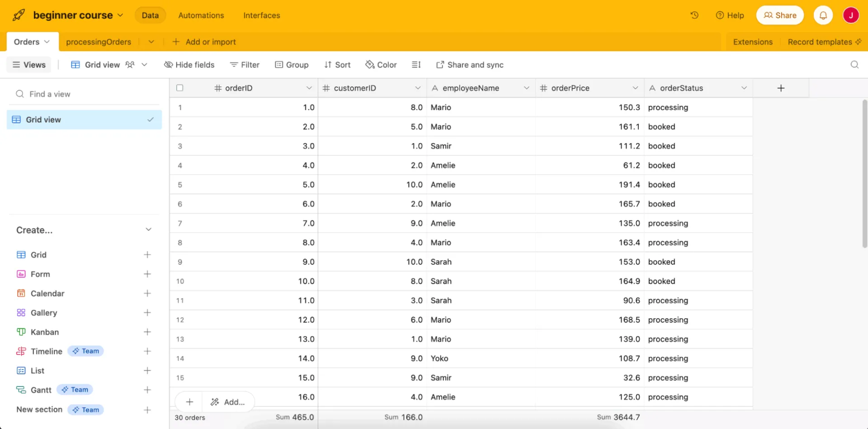Switch to the Interfaces tab

coord(261,15)
